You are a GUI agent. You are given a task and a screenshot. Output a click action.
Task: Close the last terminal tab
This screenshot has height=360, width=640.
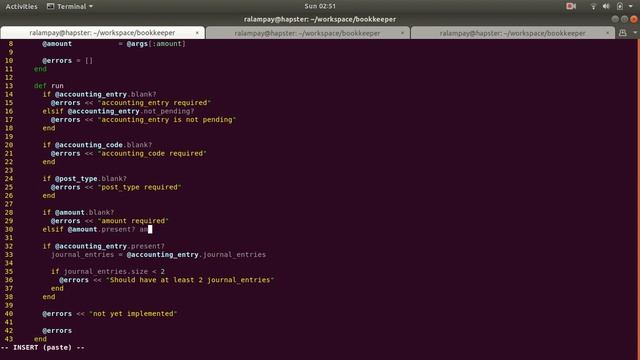click(607, 33)
